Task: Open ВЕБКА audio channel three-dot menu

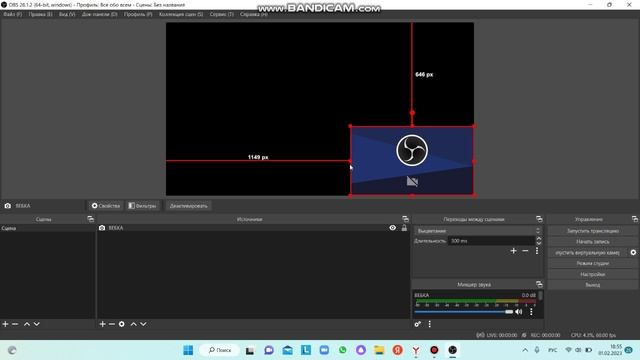Action: click(x=531, y=312)
